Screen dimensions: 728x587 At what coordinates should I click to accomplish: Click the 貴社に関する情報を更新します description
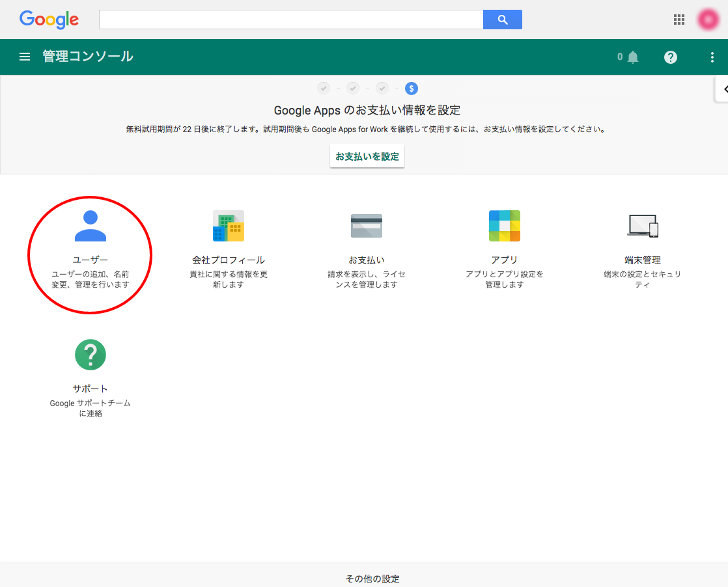click(229, 279)
